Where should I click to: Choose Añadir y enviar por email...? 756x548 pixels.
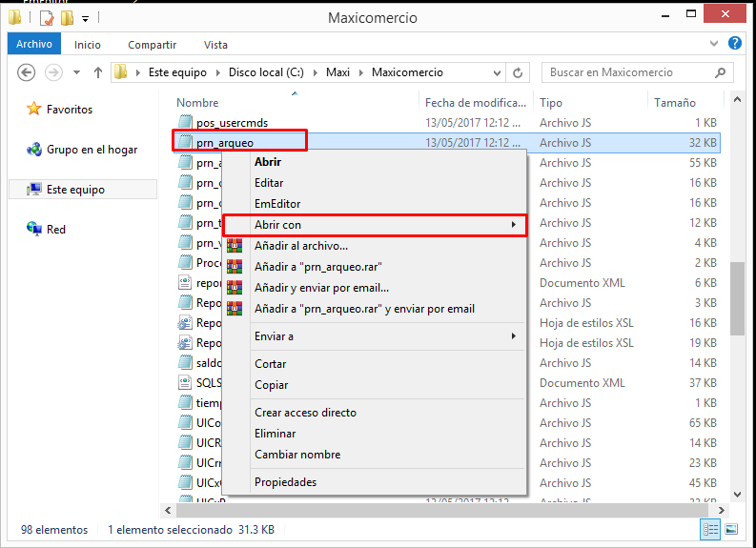coord(321,288)
